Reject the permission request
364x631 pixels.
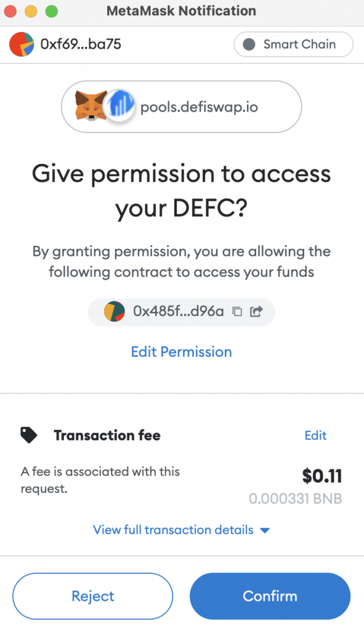[92, 596]
